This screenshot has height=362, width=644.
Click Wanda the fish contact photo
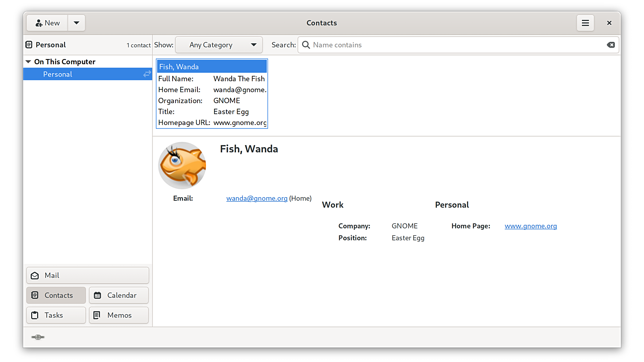click(182, 166)
